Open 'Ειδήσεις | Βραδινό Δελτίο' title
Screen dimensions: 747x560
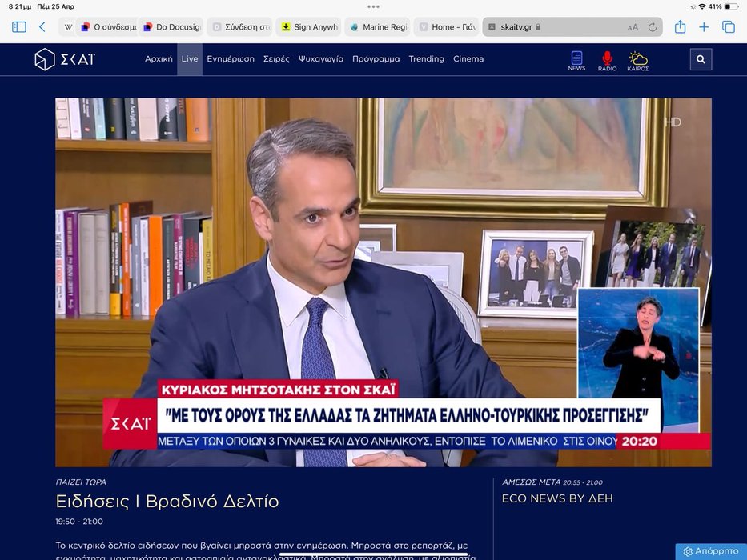pos(167,502)
